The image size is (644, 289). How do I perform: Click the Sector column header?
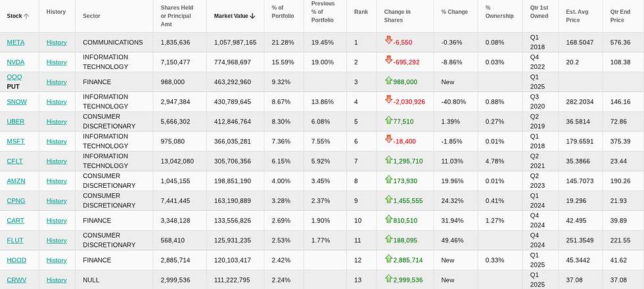[91, 16]
